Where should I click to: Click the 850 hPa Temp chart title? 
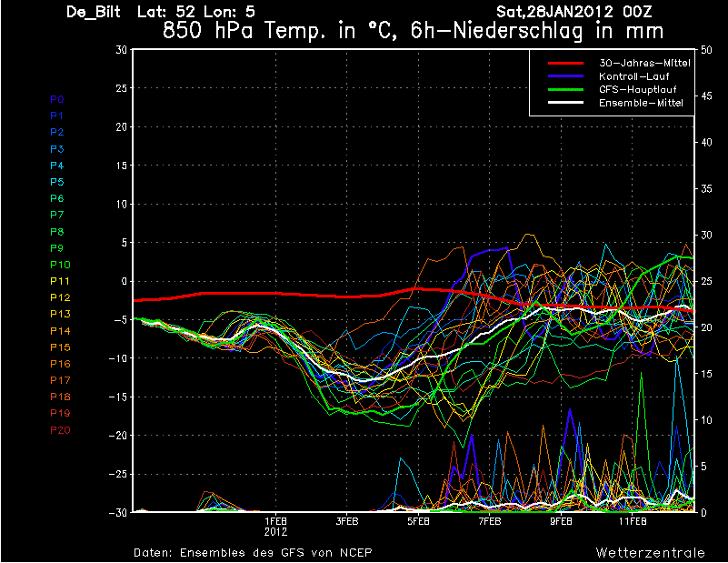coord(413,32)
